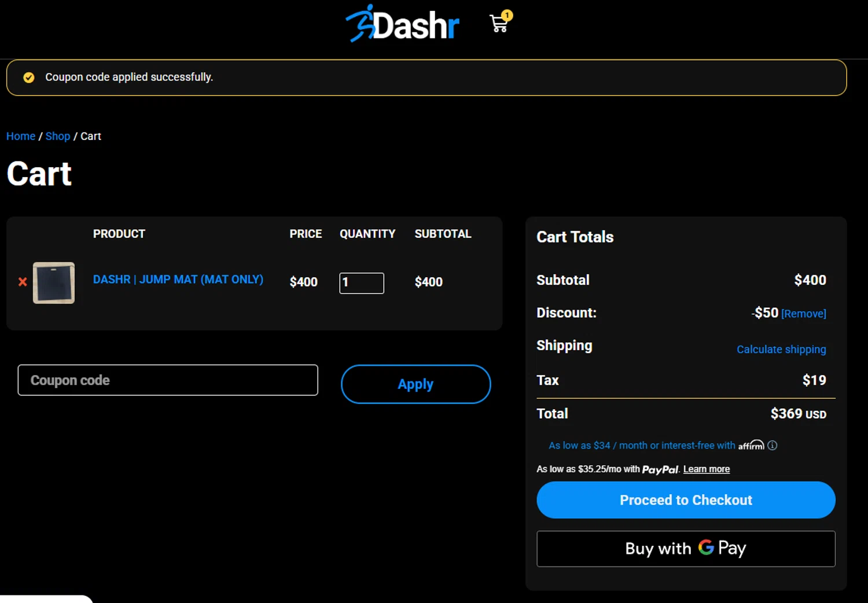The image size is (868, 603).
Task: Click the Coupon code input field
Action: (x=168, y=380)
